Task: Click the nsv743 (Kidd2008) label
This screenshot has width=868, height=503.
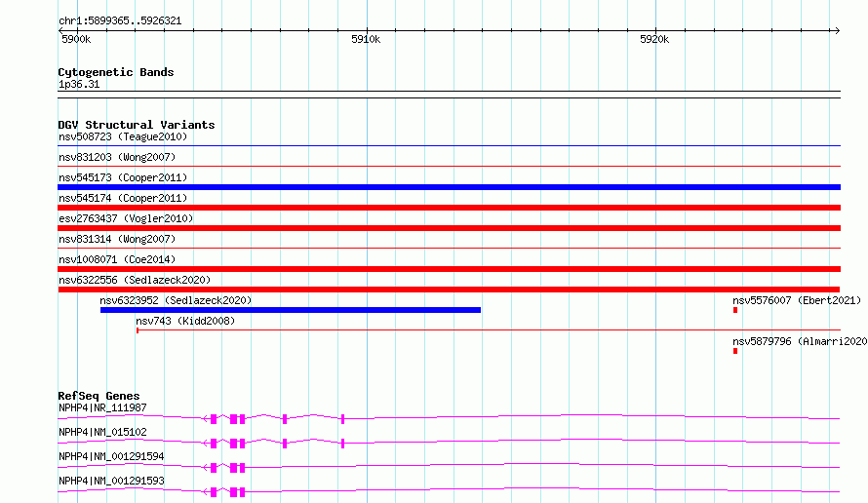Action: tap(185, 321)
